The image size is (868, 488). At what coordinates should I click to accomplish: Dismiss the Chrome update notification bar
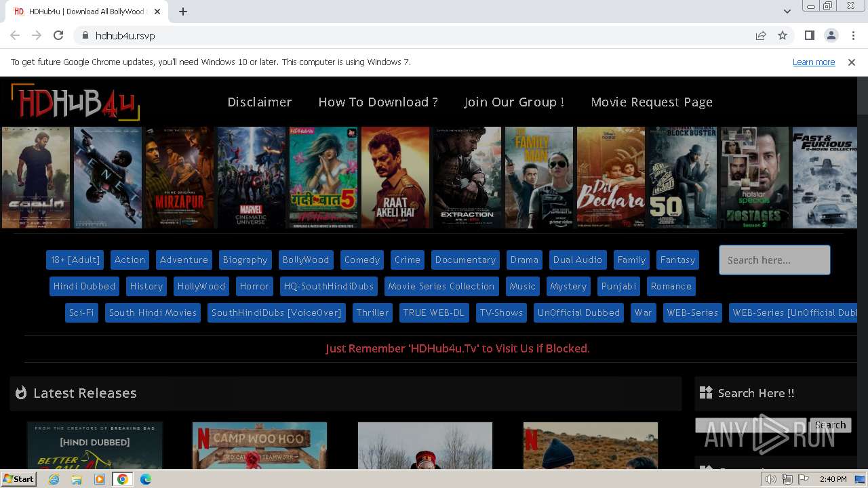coord(852,62)
